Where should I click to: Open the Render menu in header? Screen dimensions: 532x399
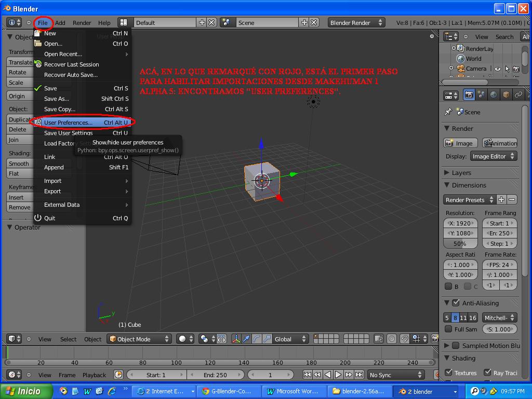point(82,23)
